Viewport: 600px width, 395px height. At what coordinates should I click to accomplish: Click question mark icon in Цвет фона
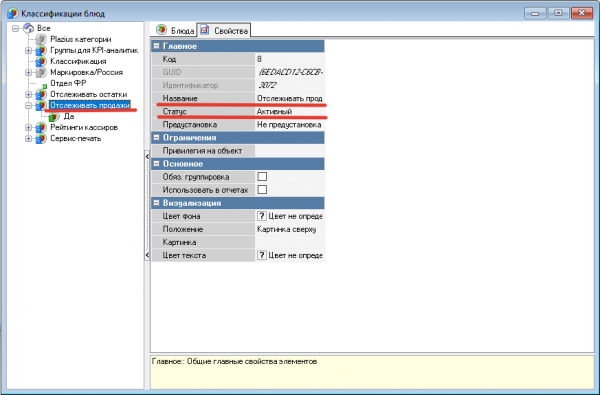(x=261, y=216)
